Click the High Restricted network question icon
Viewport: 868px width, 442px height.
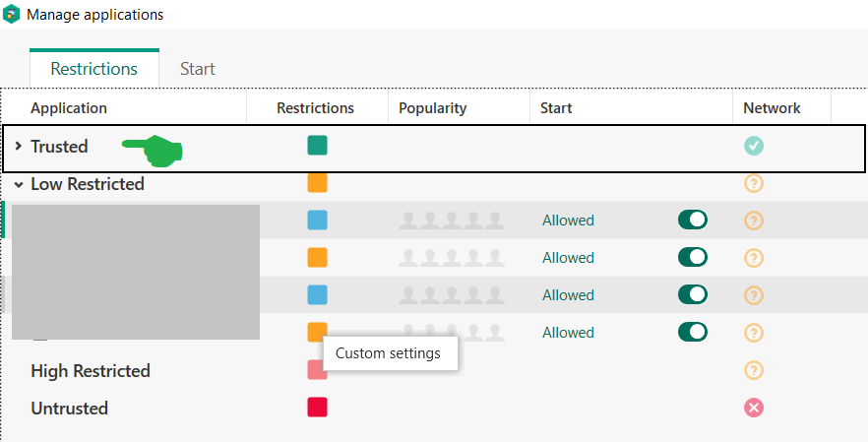754,370
